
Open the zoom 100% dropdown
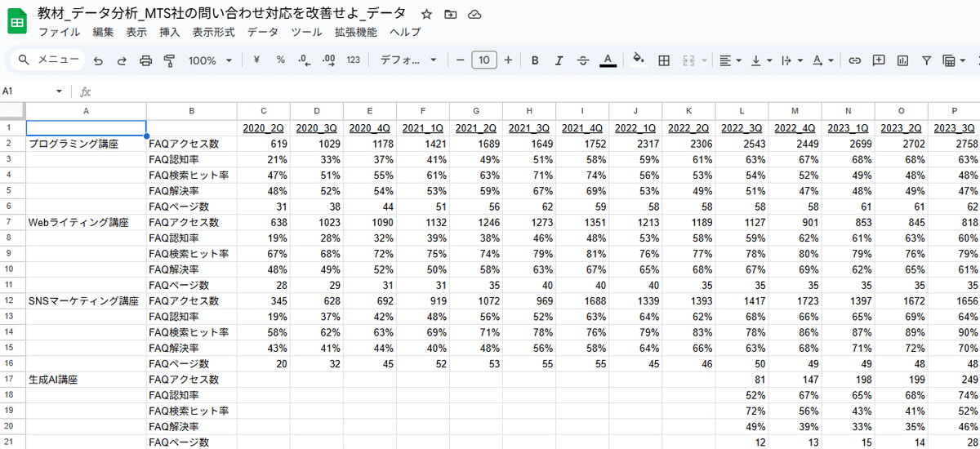pos(210,60)
